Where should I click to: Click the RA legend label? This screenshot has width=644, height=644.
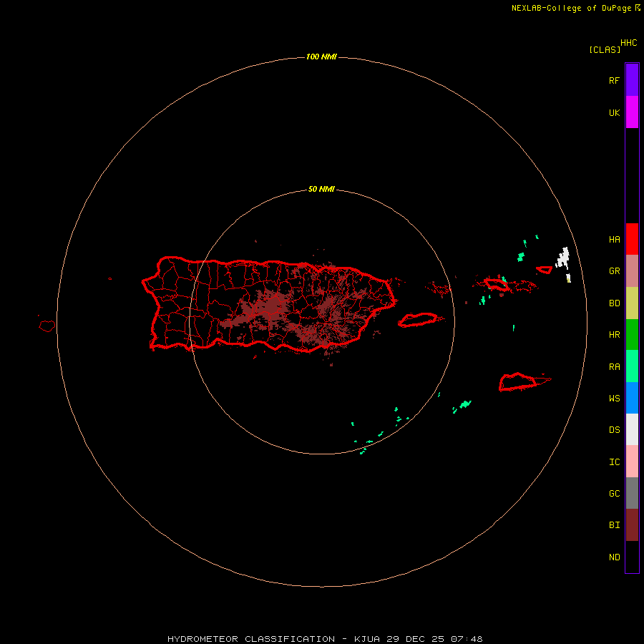pyautogui.click(x=614, y=367)
